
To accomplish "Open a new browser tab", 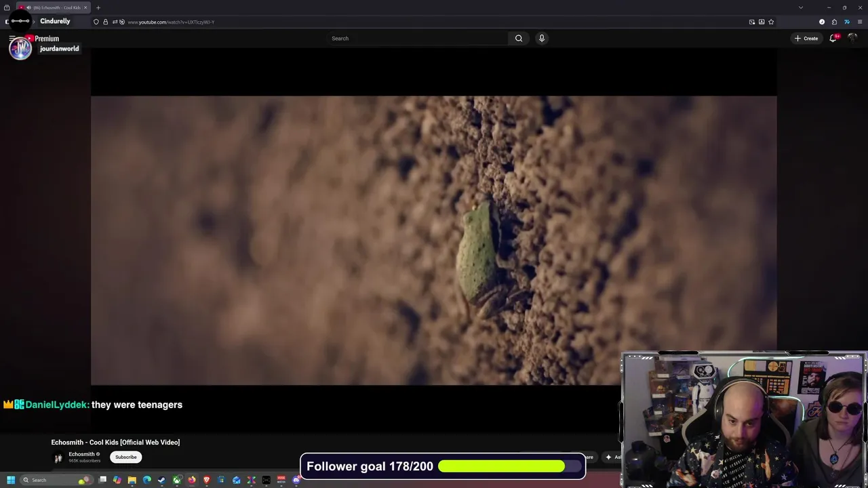I will (x=98, y=7).
